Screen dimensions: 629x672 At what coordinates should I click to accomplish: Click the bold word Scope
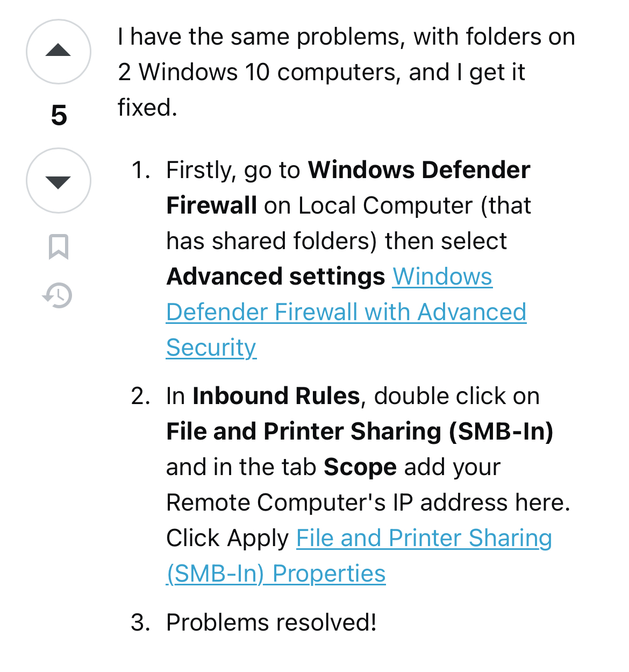coord(360,467)
